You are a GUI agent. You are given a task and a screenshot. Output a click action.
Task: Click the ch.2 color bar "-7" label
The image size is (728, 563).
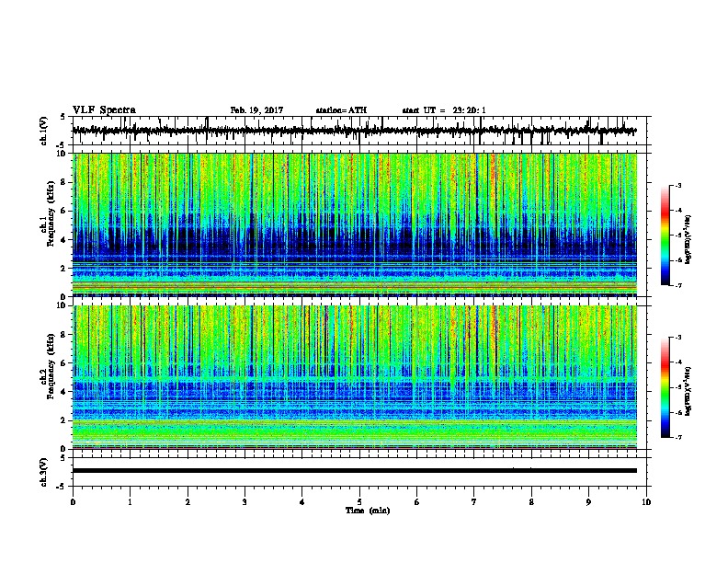tap(677, 438)
